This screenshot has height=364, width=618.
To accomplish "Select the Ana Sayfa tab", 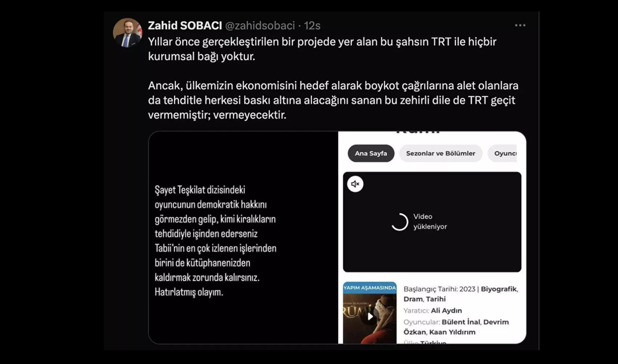I will (x=371, y=153).
